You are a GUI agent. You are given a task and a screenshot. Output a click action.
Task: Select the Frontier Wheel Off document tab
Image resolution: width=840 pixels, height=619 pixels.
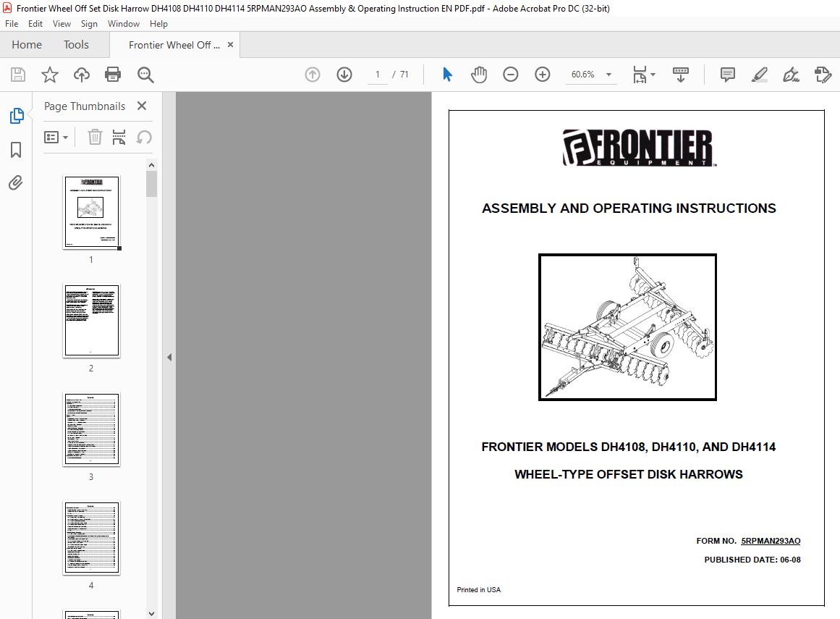pyautogui.click(x=174, y=45)
